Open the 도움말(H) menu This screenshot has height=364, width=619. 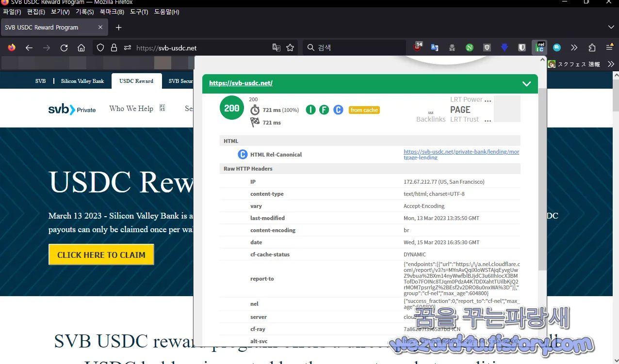click(x=166, y=12)
